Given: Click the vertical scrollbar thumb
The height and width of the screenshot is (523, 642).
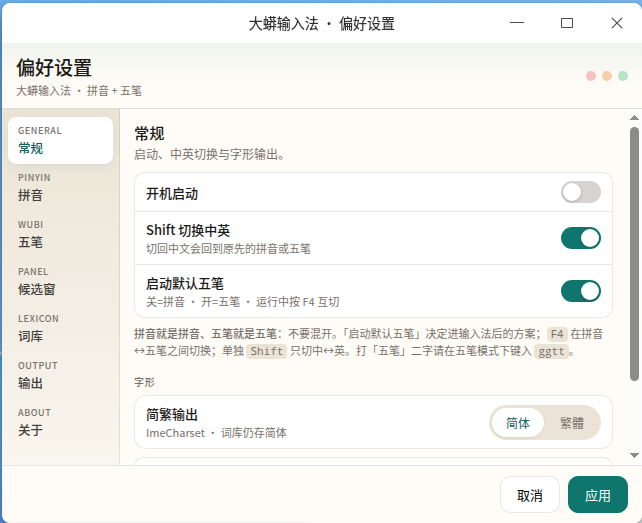Looking at the screenshot, I should click(634, 254).
